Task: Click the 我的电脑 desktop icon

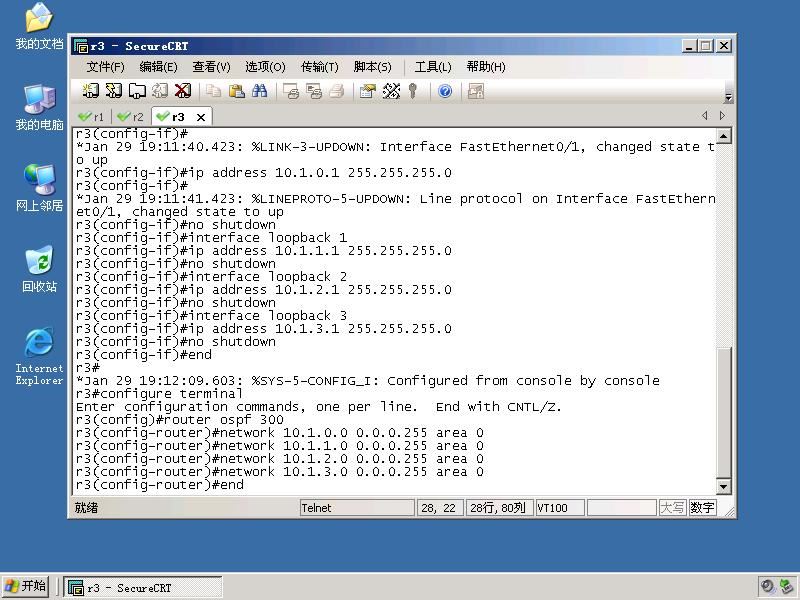Action: point(39,108)
